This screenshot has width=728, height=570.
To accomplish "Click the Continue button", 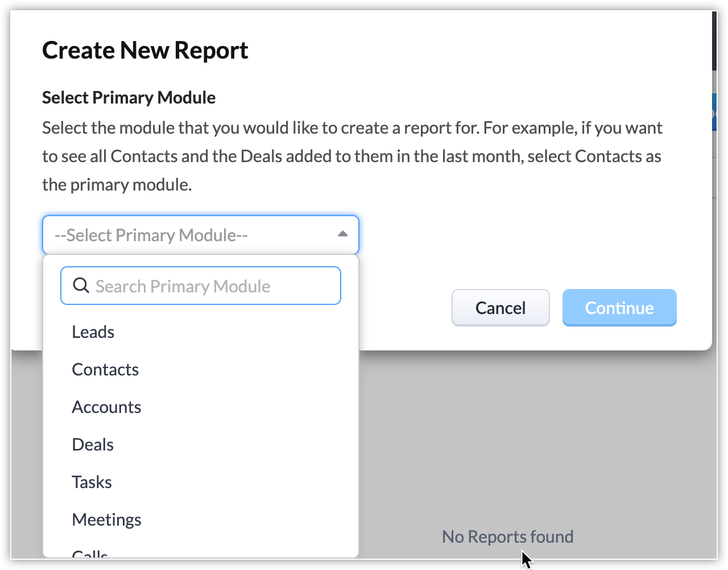I will [619, 308].
